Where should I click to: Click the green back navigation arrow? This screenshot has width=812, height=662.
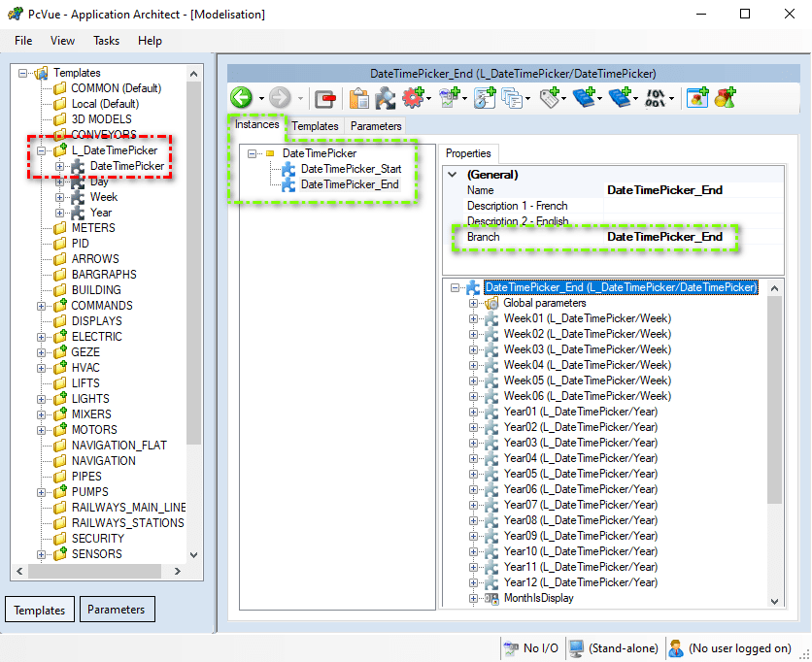click(241, 98)
